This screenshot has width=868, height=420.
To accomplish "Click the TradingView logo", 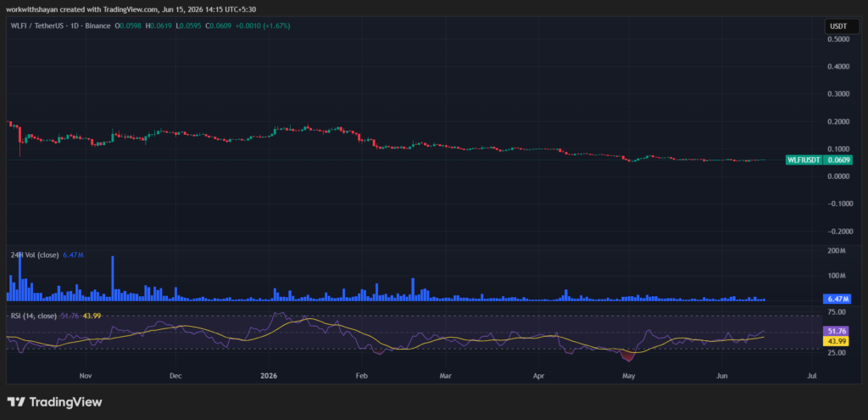I will (54, 402).
